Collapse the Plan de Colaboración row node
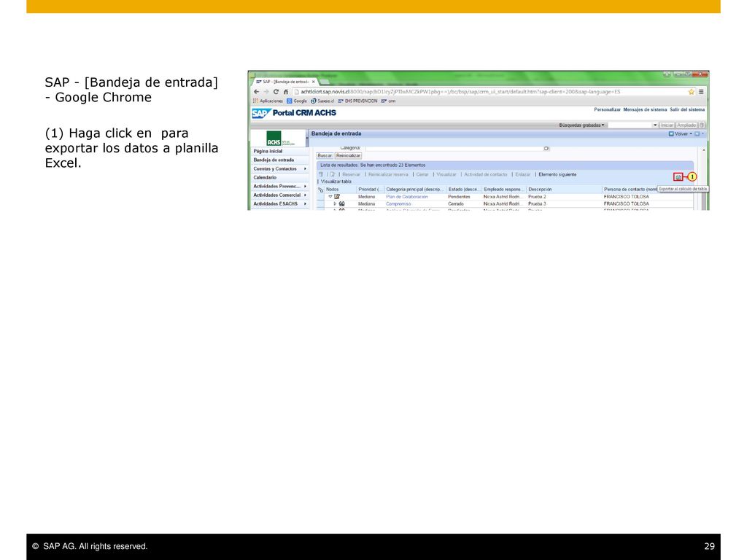The width and height of the screenshot is (747, 560). (x=330, y=197)
